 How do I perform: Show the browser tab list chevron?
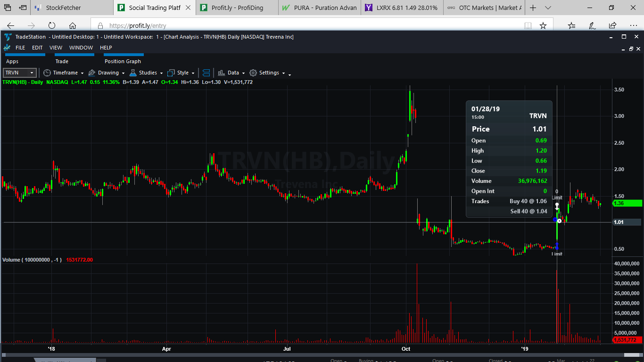tap(548, 8)
